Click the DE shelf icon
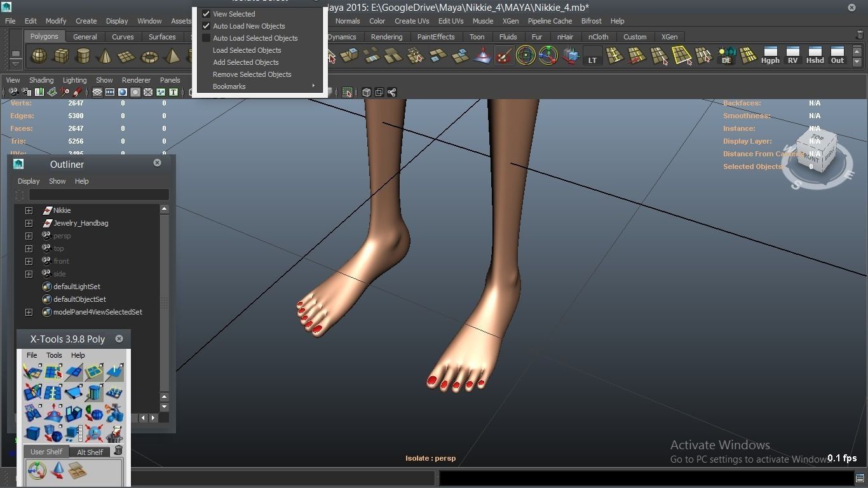868x488 pixels. click(x=726, y=56)
